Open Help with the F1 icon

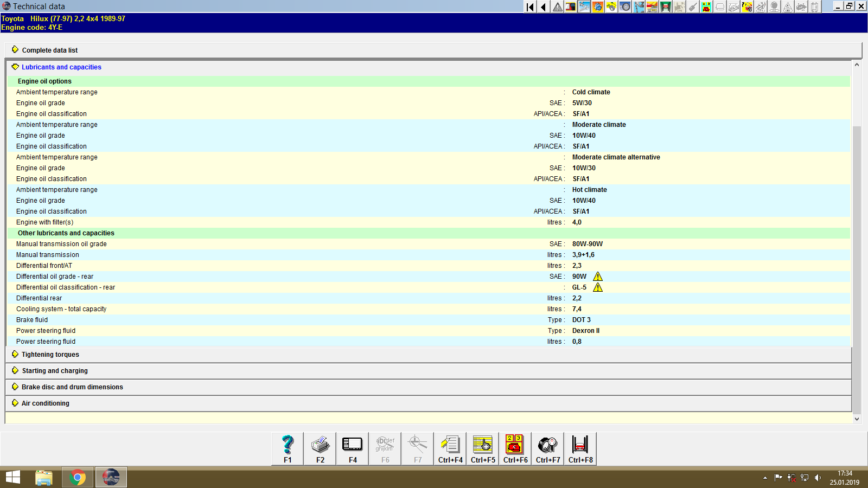287,448
